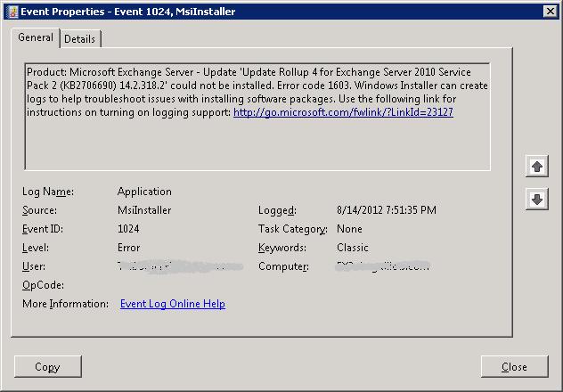Click the 'OpCode:' label

43,285
